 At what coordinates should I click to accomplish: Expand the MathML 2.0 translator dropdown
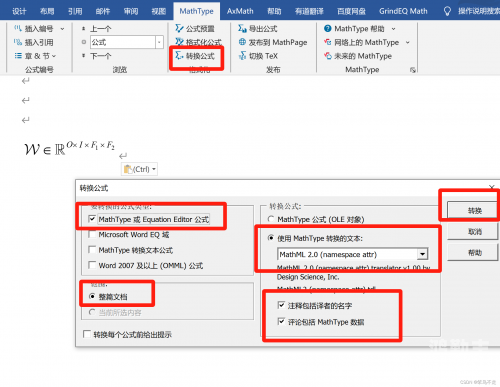423,254
